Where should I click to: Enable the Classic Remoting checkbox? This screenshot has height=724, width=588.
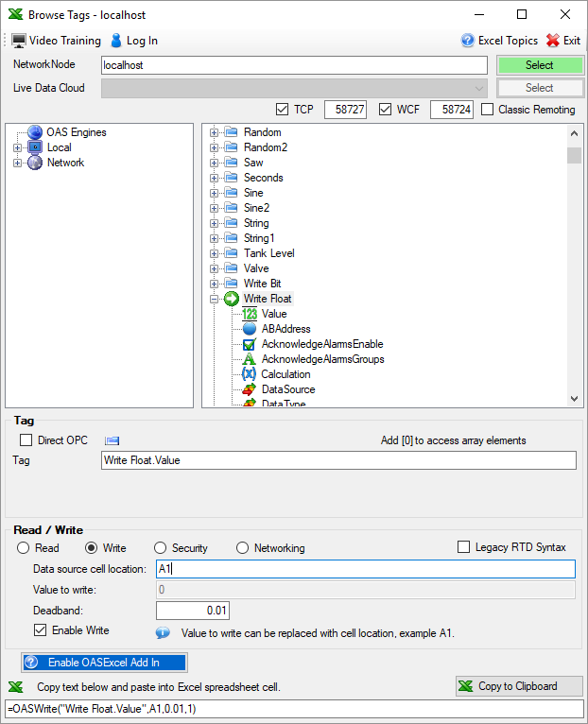pyautogui.click(x=488, y=110)
